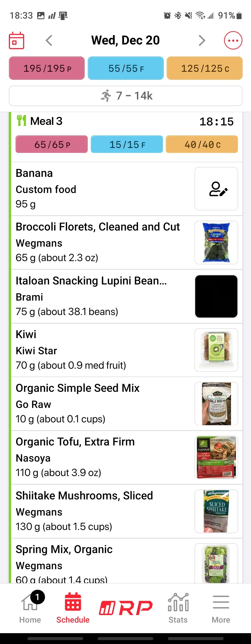Tap the Meal 3 time 18:15
This screenshot has width=251, height=644.
click(x=216, y=122)
